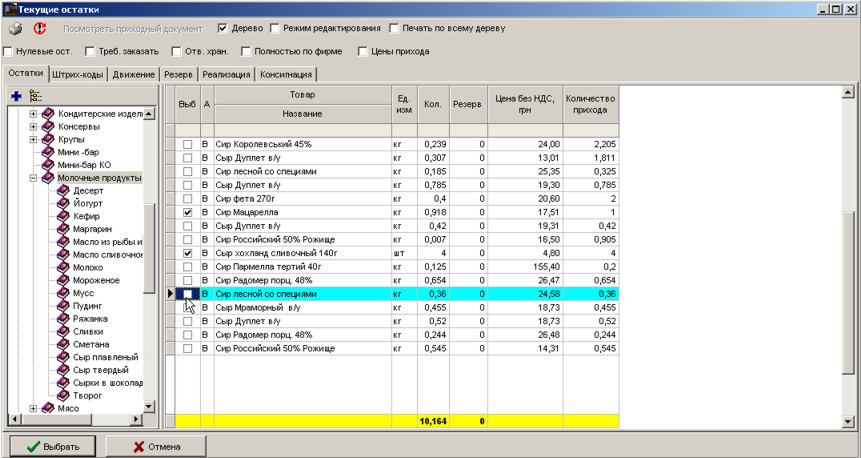Expand the Мясо tree node
Image resolution: width=861 pixels, height=458 pixels.
(x=33, y=408)
